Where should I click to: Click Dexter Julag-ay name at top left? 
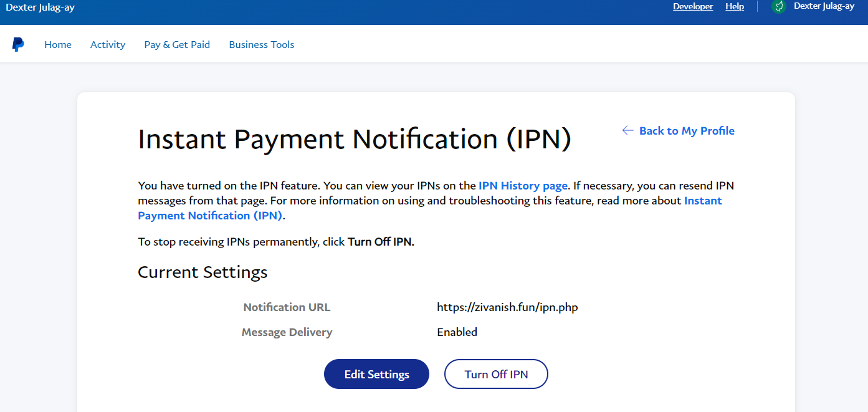40,7
